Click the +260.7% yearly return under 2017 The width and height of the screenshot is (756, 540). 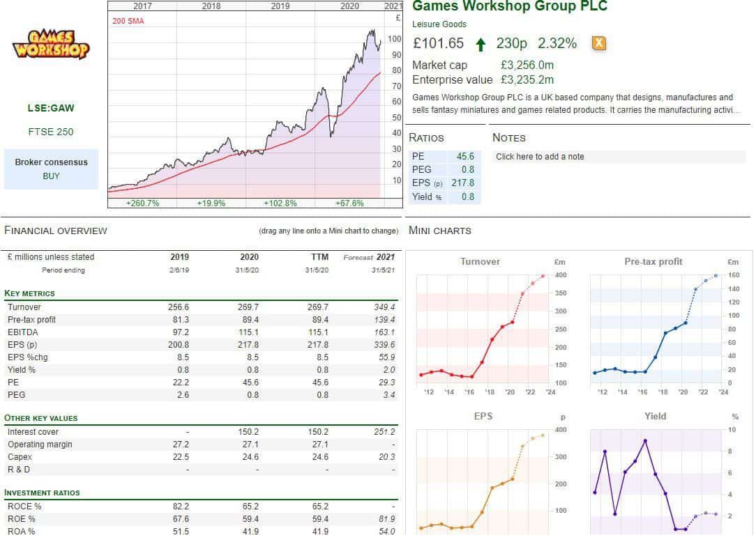point(142,203)
